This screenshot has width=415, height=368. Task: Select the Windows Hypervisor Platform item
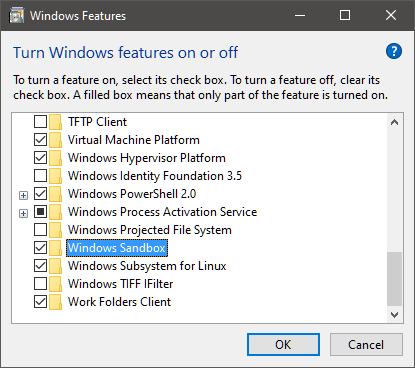[147, 158]
